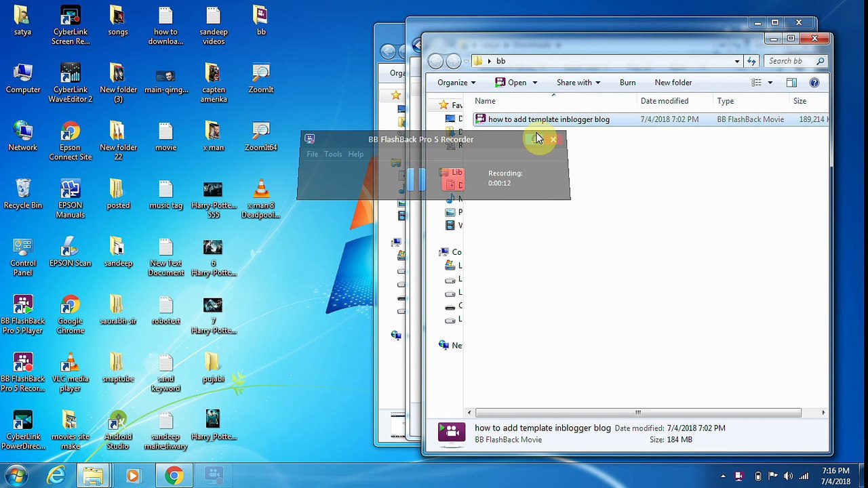Screen dimensions: 868x488
Task: Sort by the Type column header
Action: (726, 101)
